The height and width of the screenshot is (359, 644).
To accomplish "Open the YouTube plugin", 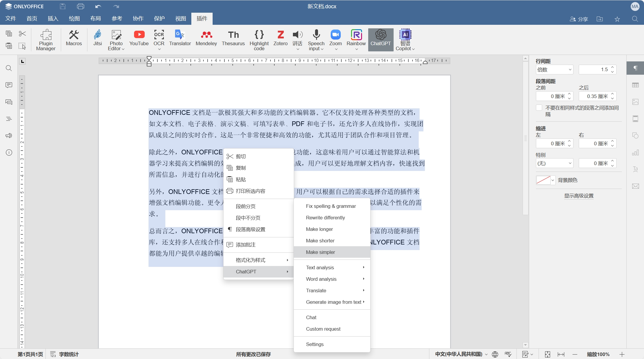I will pos(139,38).
